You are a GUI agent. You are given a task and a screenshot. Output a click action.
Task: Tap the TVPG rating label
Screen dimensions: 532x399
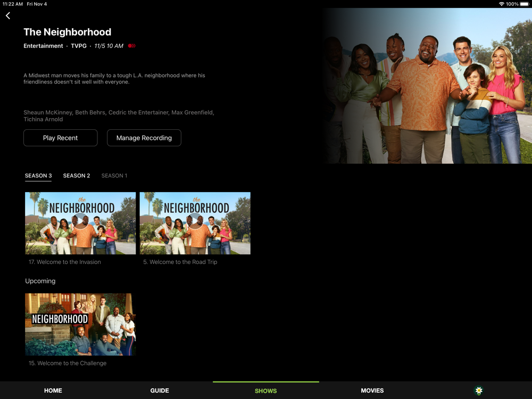pyautogui.click(x=79, y=46)
